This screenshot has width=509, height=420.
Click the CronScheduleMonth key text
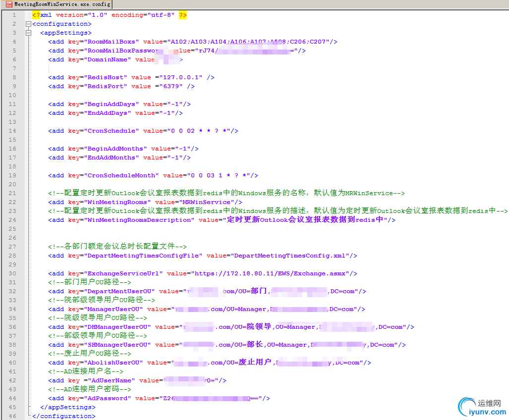pyautogui.click(x=121, y=175)
